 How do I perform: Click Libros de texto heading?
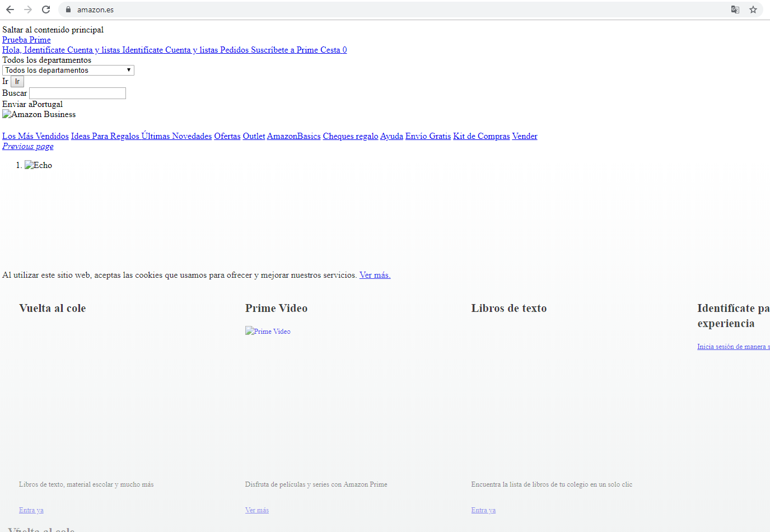click(x=509, y=308)
